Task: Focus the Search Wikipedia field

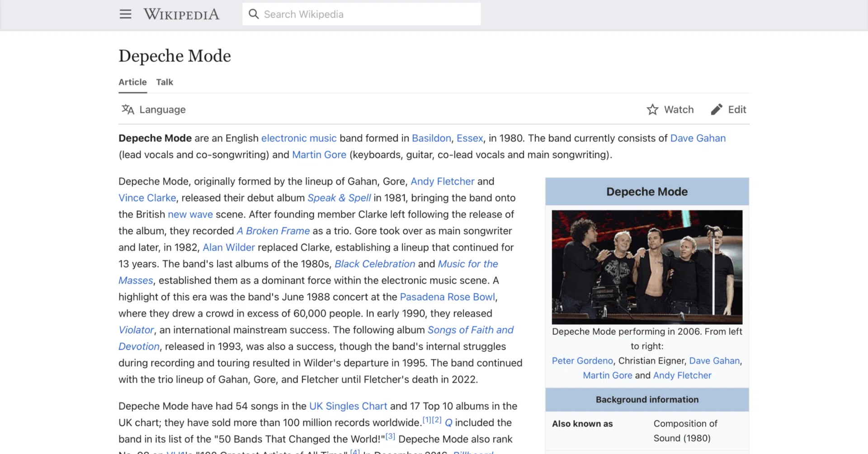Action: point(361,14)
